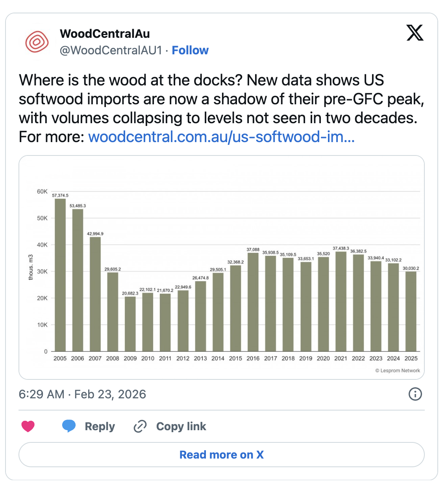448x492 pixels.
Task: Like the tweet with the heart icon
Action: click(x=28, y=426)
